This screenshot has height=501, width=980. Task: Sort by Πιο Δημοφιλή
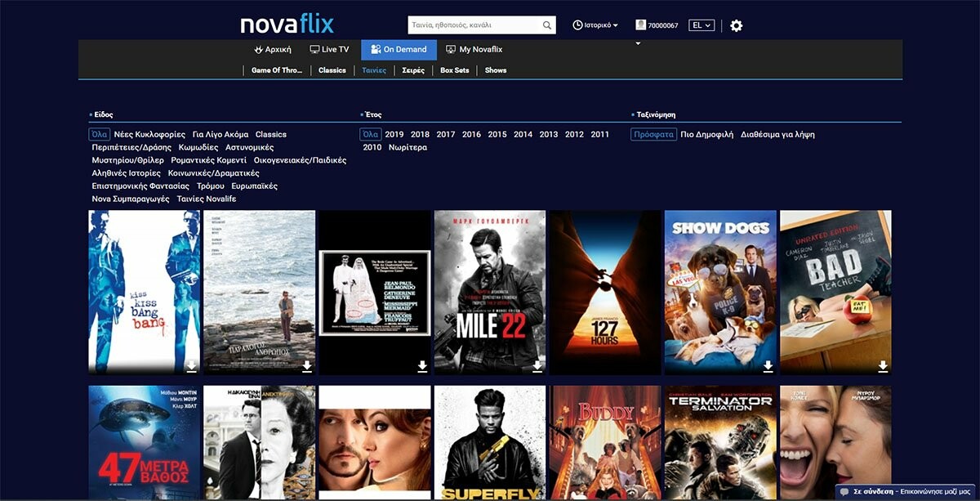coord(707,134)
